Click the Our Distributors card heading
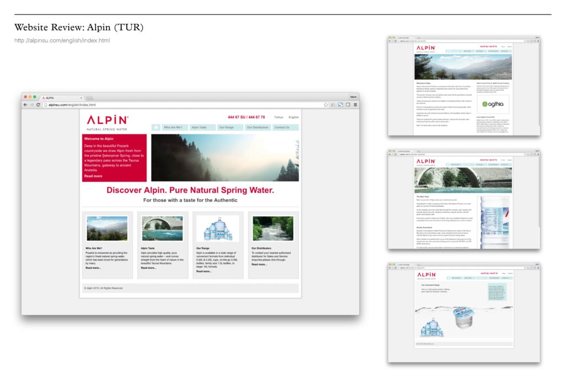The width and height of the screenshot is (566, 392). click(x=261, y=248)
